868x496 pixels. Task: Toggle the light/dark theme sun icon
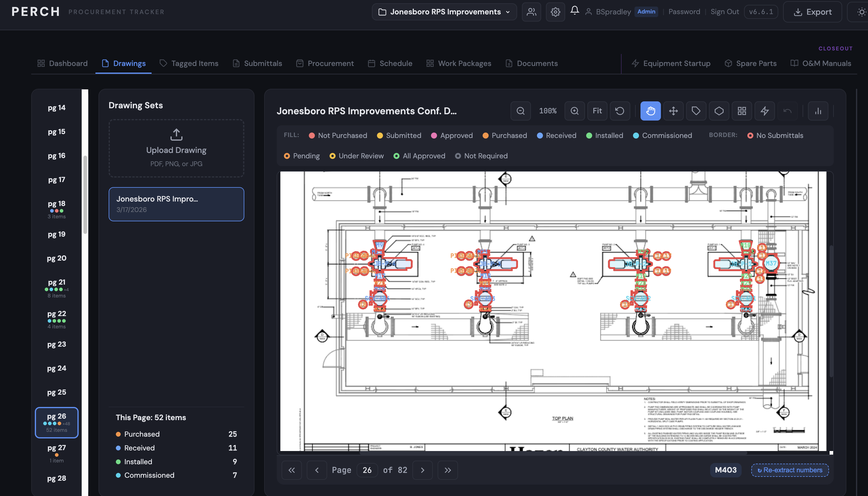(x=861, y=12)
